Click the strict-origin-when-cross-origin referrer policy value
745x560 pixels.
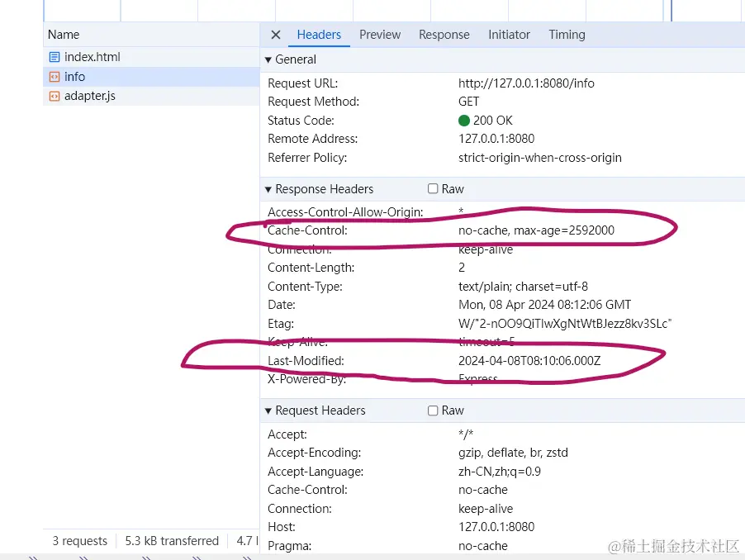[539, 158]
